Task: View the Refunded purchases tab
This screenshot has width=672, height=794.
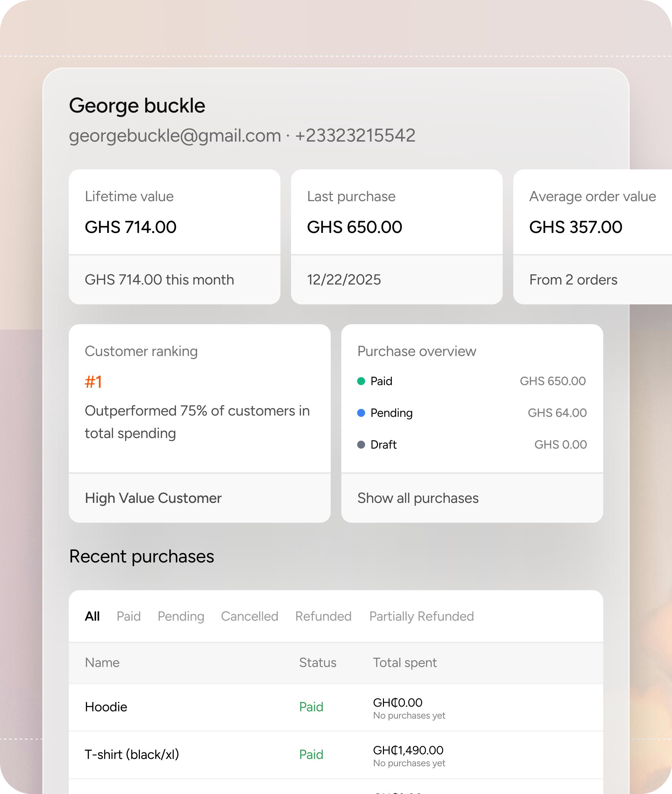Action: point(323,616)
